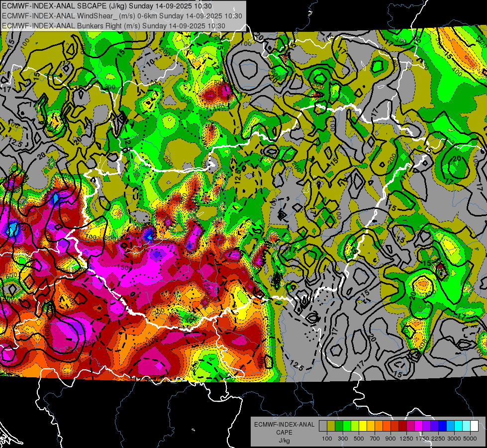The height and width of the screenshot is (448, 487).
Task: Click the legend word CAPE
Action: click(284, 433)
